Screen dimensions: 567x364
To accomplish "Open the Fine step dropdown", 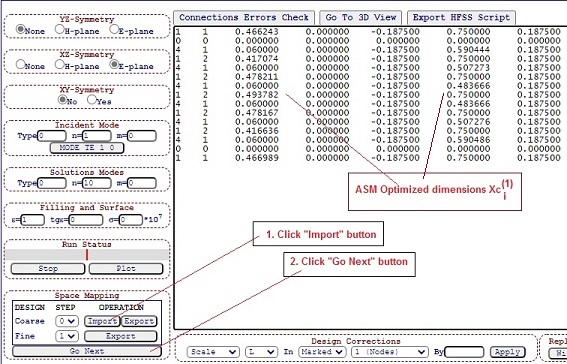I will coord(67,336).
